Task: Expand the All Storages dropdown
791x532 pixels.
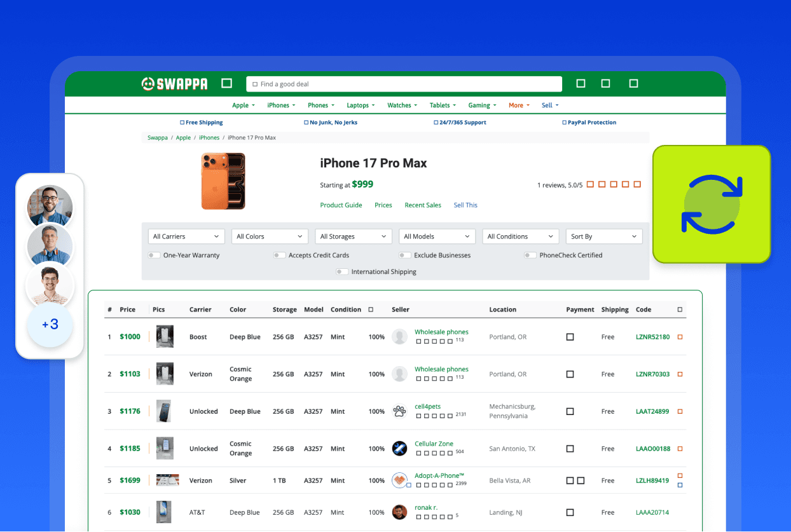Action: tap(354, 236)
